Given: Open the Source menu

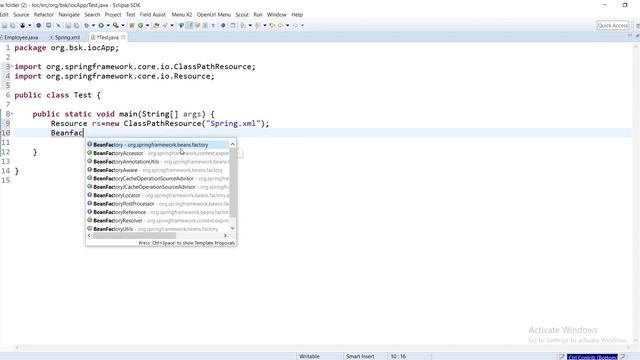Looking at the screenshot, I should tap(21, 14).
